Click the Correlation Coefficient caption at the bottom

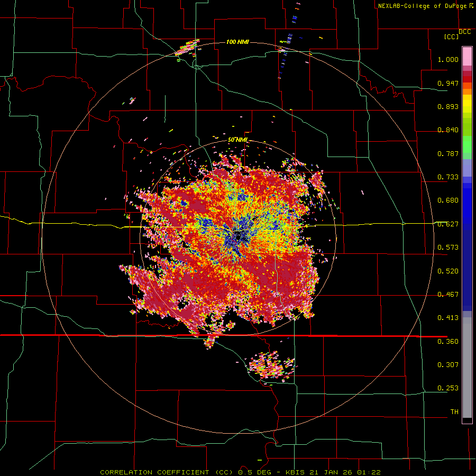(x=240, y=472)
